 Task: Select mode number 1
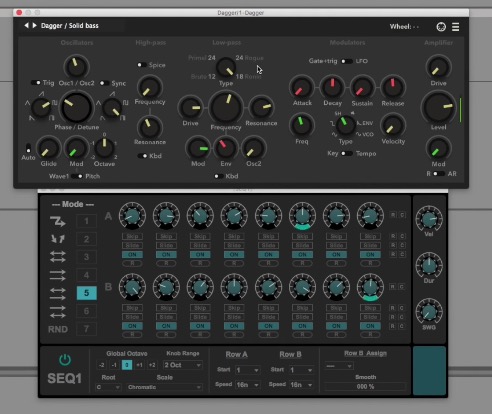86,221
